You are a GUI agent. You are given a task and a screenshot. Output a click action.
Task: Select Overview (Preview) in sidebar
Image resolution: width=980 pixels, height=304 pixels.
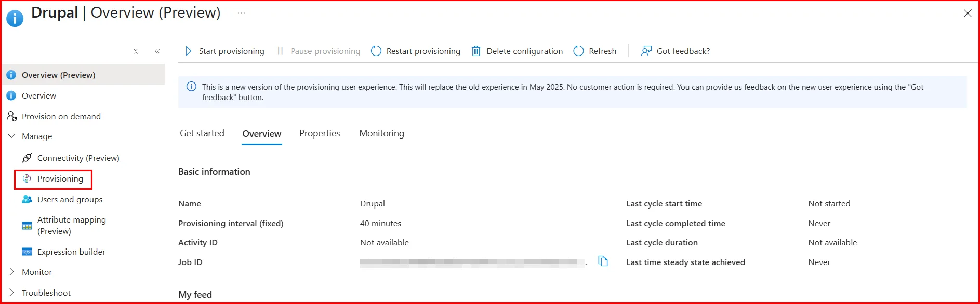tap(84, 75)
